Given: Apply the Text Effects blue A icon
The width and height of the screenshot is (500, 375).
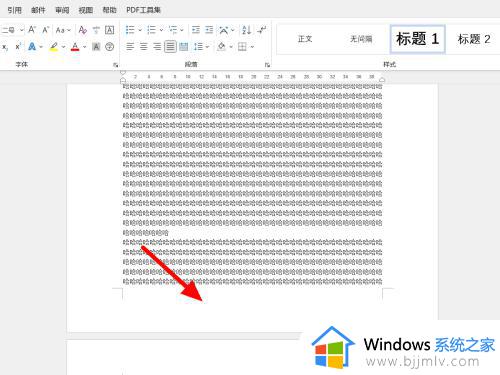Looking at the screenshot, I should 32,47.
